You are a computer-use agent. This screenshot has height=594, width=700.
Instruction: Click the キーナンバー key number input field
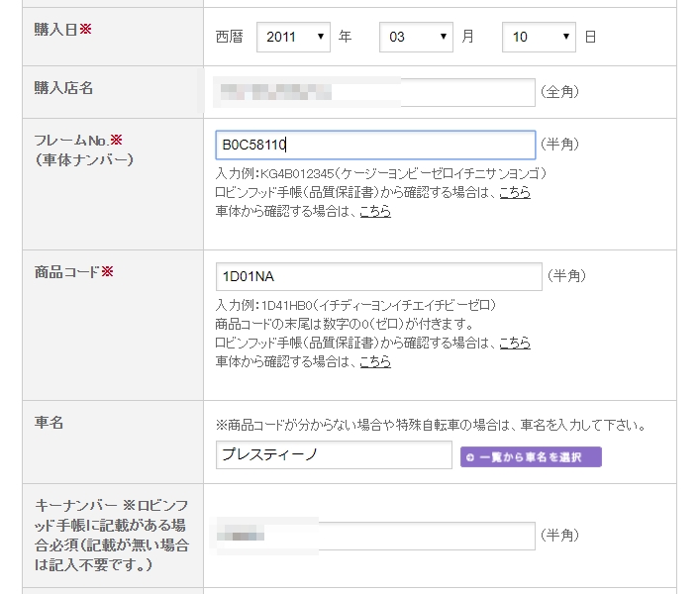(374, 536)
